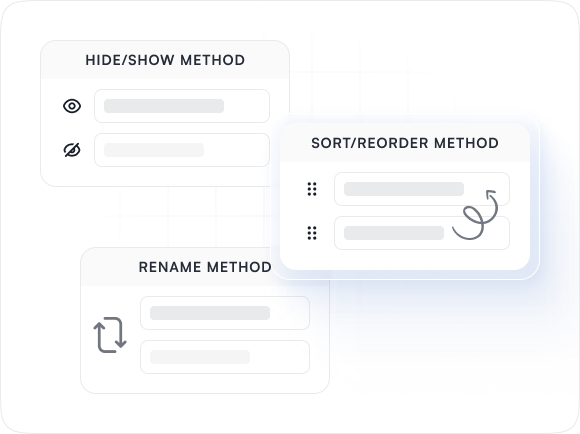Image resolution: width=580 pixels, height=434 pixels.
Task: Click the gray placeholder bar in top Sort/Reorder row
Action: [404, 189]
